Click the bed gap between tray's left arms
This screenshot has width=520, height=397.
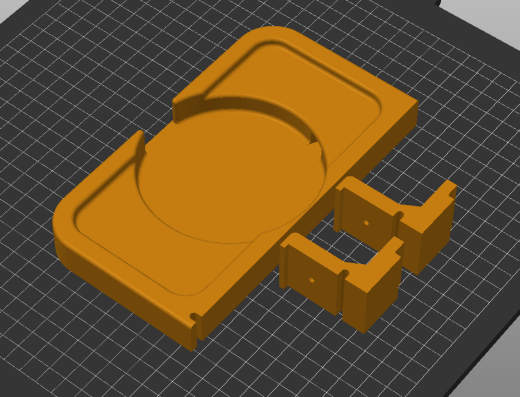click(157, 122)
